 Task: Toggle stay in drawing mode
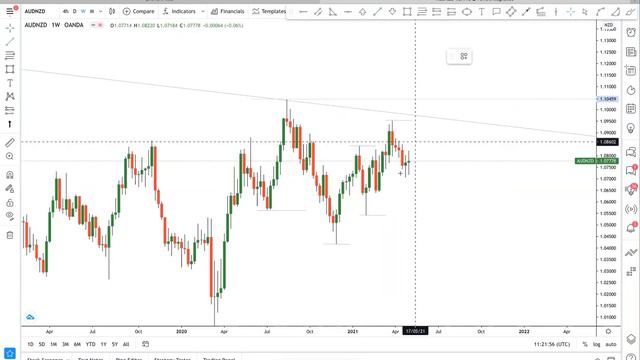tap(10, 189)
